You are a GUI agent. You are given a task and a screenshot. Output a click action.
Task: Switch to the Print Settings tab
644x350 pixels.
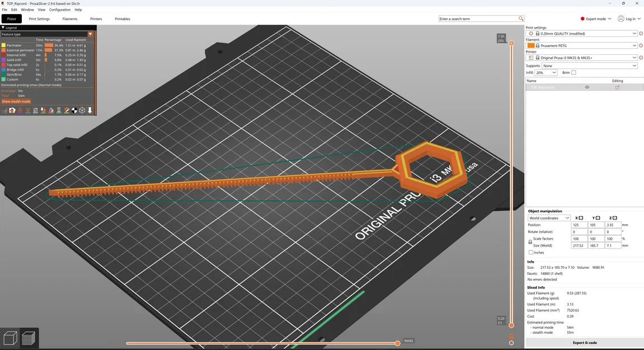point(39,19)
